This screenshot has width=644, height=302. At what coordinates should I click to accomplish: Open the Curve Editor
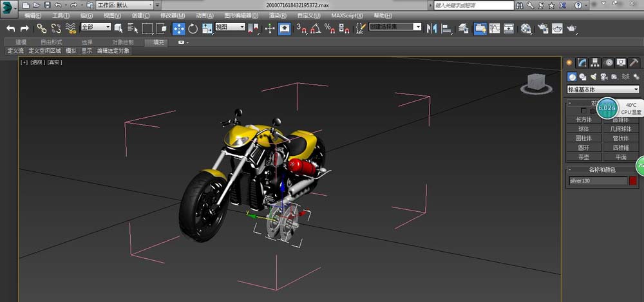(x=495, y=28)
